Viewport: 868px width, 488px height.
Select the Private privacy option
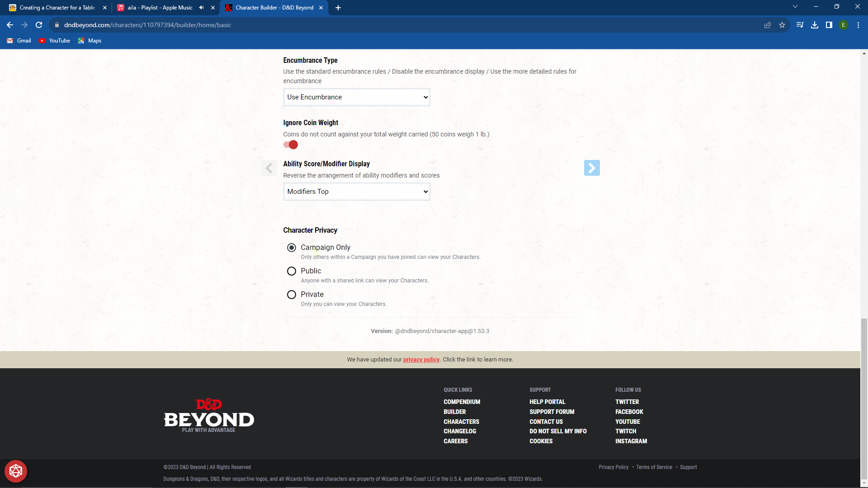[292, 295]
